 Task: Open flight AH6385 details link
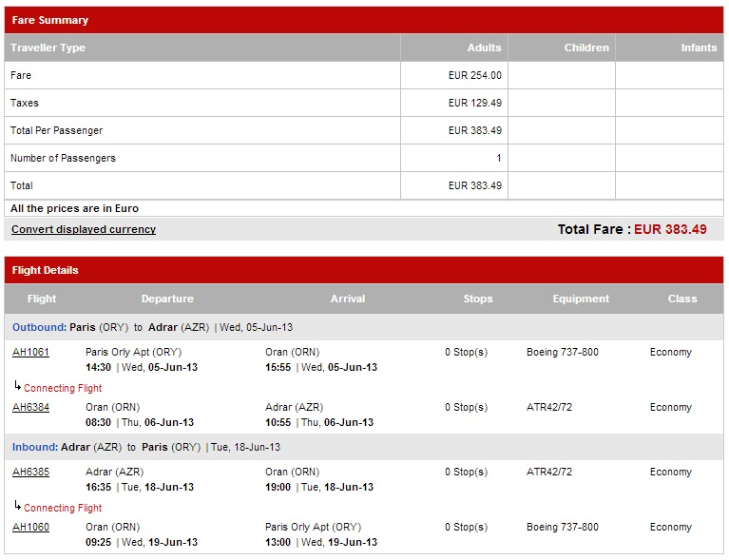click(30, 472)
